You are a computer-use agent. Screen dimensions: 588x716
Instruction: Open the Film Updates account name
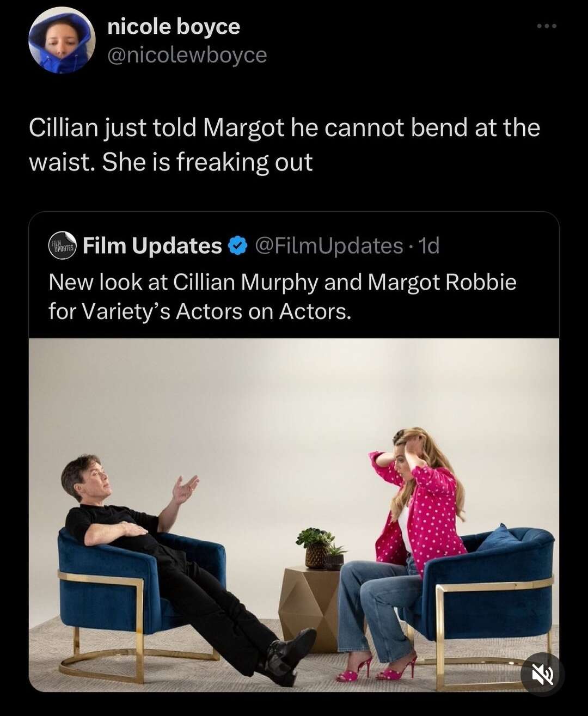tap(152, 246)
